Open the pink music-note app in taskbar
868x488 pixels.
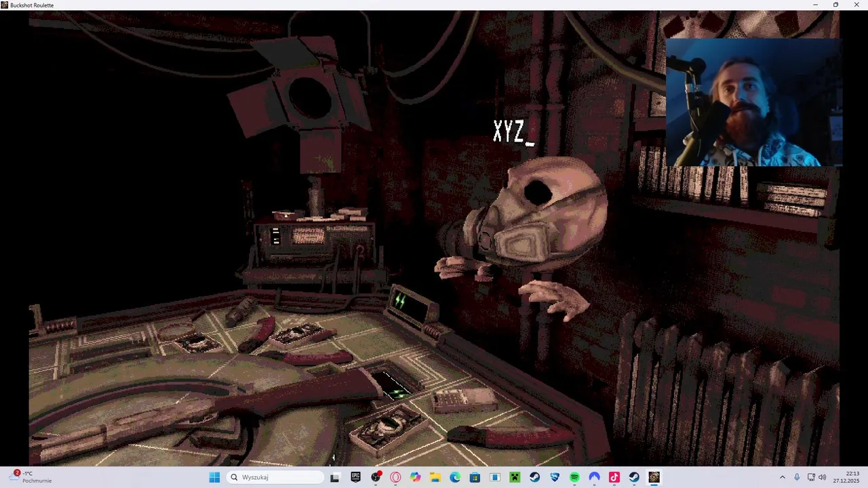click(x=614, y=477)
